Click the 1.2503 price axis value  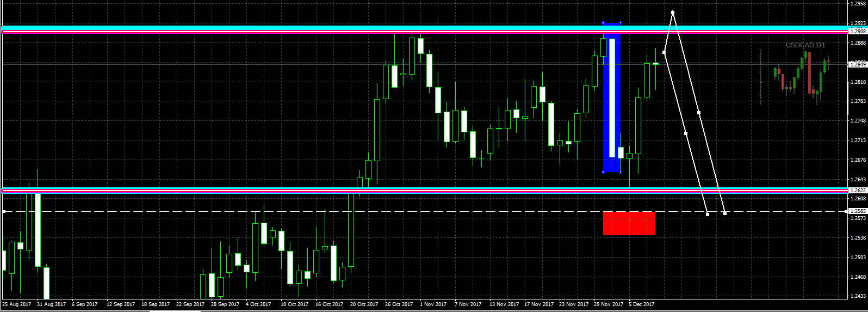(x=858, y=258)
